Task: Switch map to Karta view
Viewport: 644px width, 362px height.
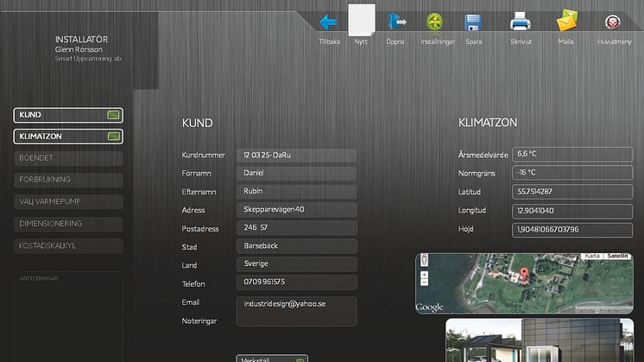Action: (x=592, y=256)
